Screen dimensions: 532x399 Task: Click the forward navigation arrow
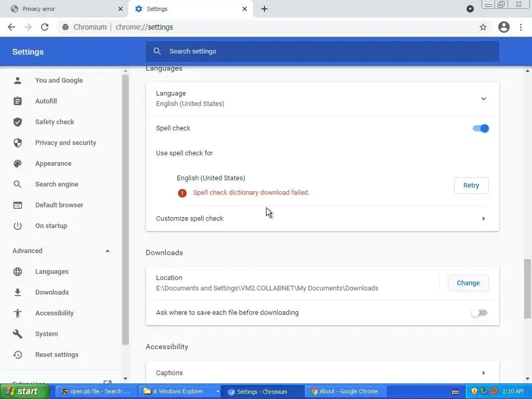coord(28,27)
